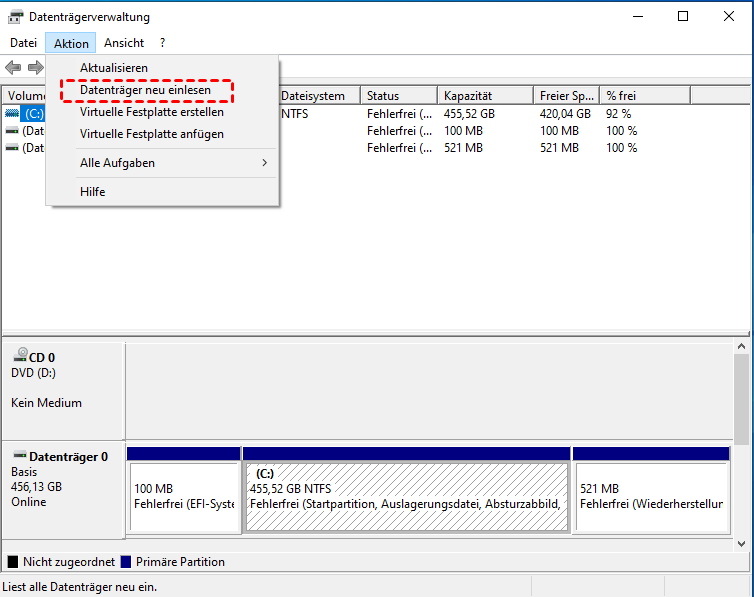Click the black Nicht zugeordnet legend swatch
This screenshot has height=597, width=754.
13,561
